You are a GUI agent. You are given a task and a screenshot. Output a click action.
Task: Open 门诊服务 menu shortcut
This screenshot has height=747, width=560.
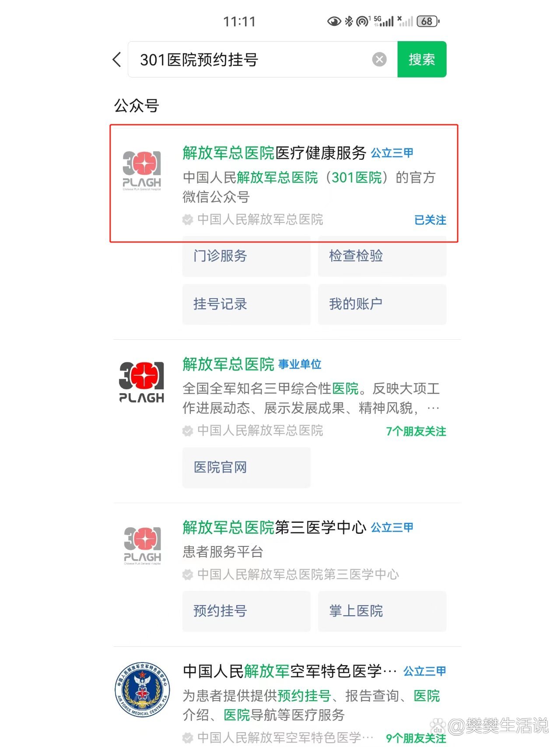246,256
